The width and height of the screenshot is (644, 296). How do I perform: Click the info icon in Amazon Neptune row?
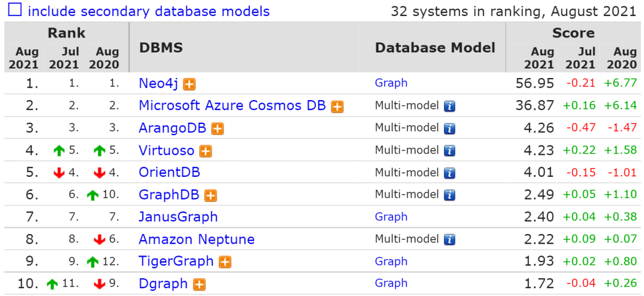coord(450,240)
